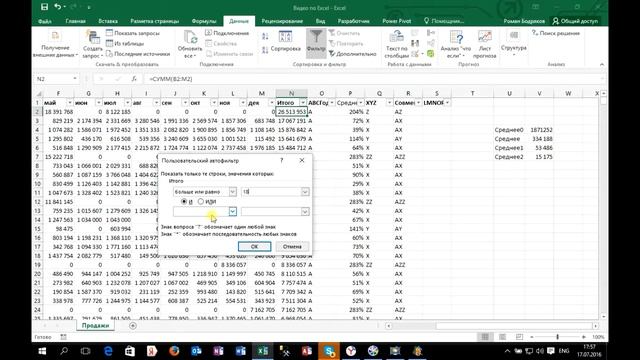Click Дополнительно filter options

pos(352,53)
